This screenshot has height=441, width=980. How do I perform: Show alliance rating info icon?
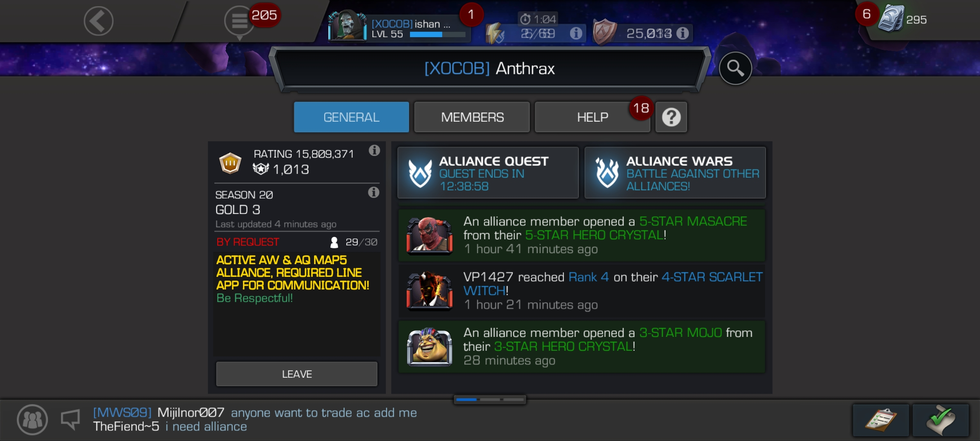point(374,151)
